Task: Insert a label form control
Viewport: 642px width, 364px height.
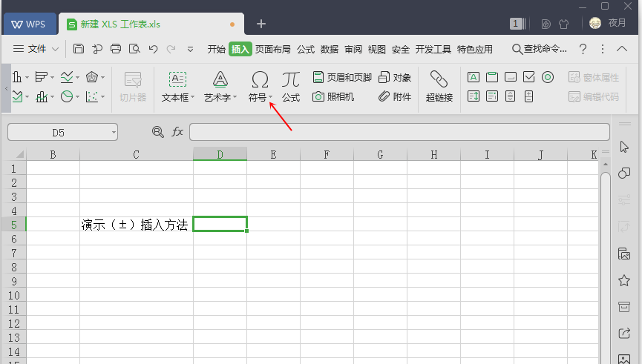Action: (x=474, y=77)
